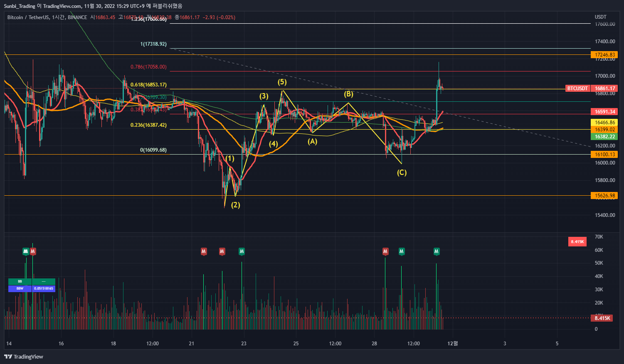Click the red 16591.34 price label
This screenshot has width=624, height=364.
pos(605,112)
